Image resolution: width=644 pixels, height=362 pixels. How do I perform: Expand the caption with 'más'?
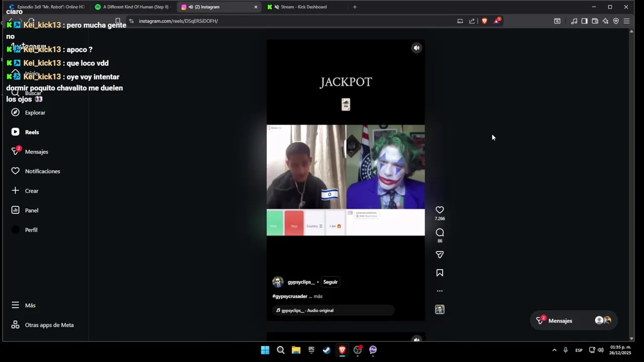(x=318, y=296)
